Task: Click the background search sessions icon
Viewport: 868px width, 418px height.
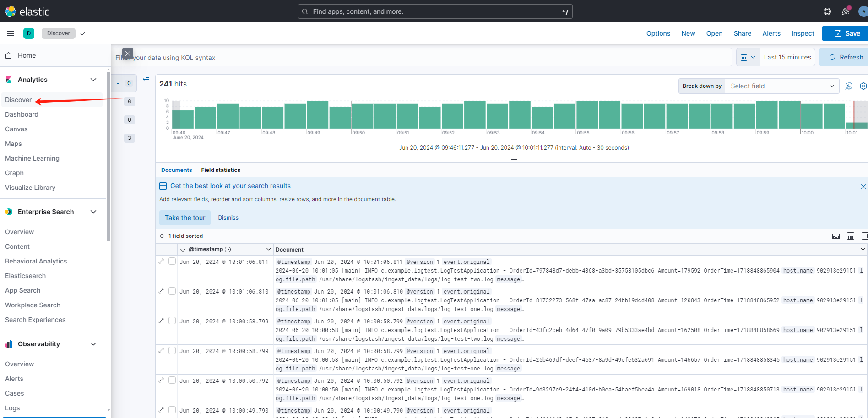Action: (x=848, y=86)
